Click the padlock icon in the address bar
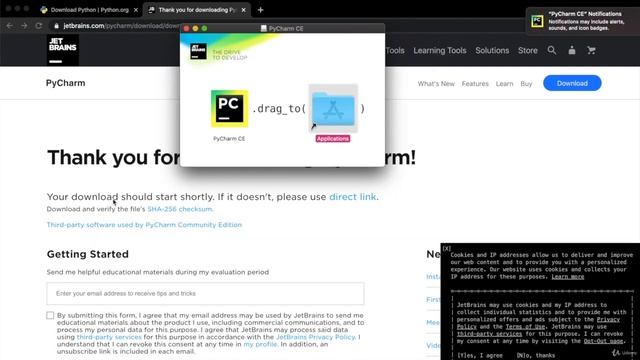 56,26
